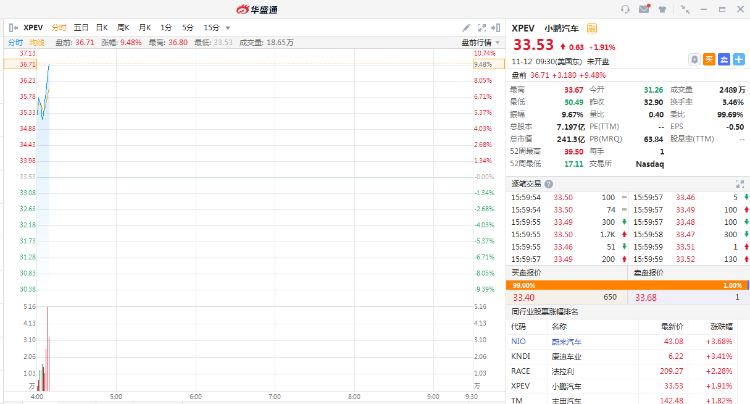Expand the more time periods dropdown arrow

(226, 27)
